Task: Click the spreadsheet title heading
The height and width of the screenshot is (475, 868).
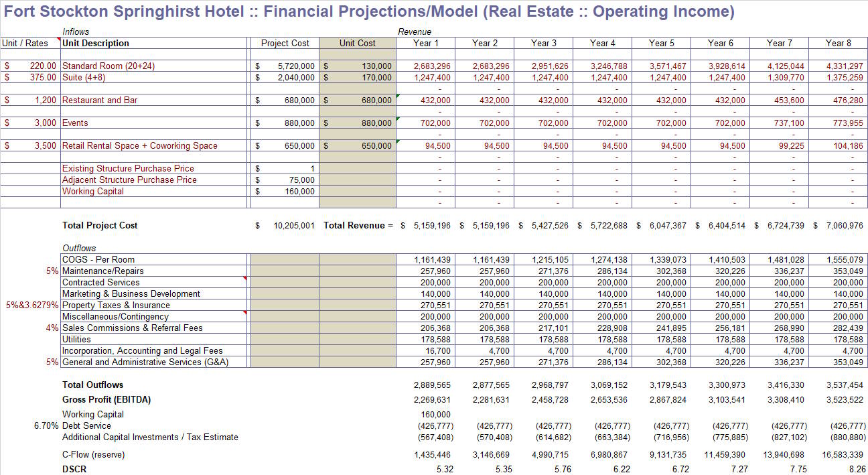Action: 369,11
